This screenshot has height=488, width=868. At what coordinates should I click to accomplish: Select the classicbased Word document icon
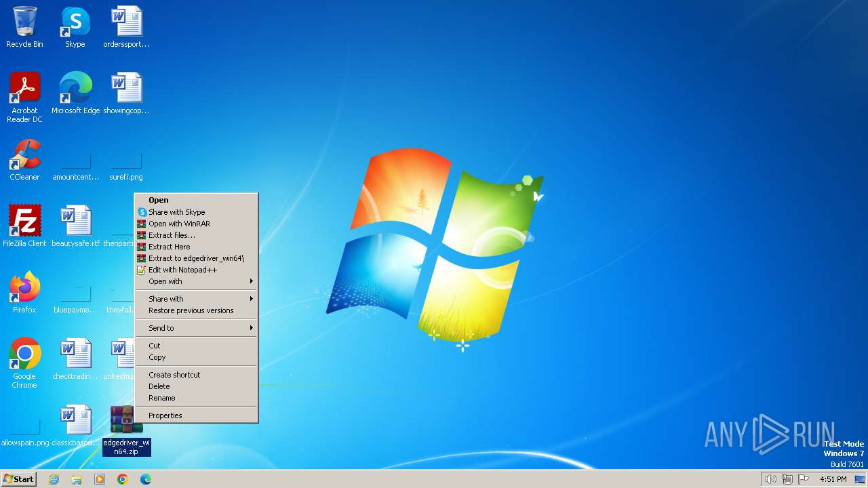(x=75, y=426)
